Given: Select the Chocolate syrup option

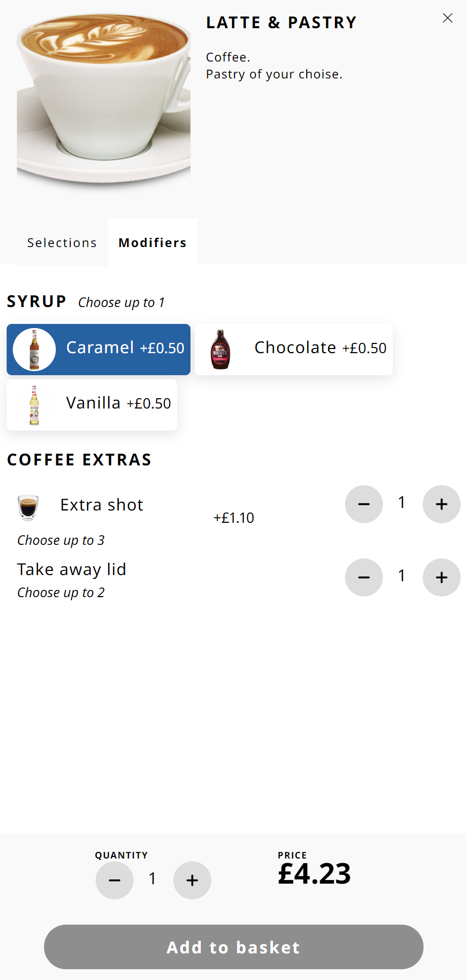Looking at the screenshot, I should pyautogui.click(x=293, y=349).
